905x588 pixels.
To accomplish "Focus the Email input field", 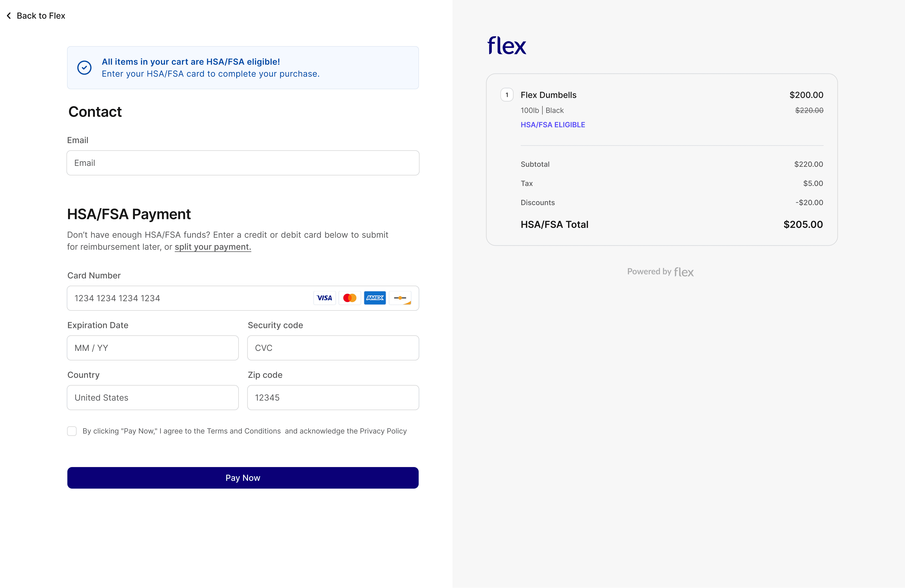I will tap(243, 163).
